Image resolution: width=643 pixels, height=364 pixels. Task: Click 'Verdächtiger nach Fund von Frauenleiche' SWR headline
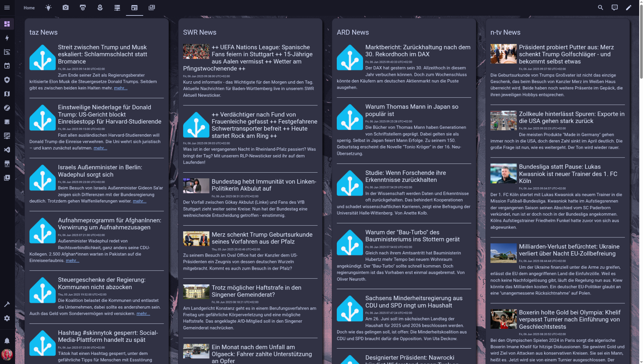(264, 125)
